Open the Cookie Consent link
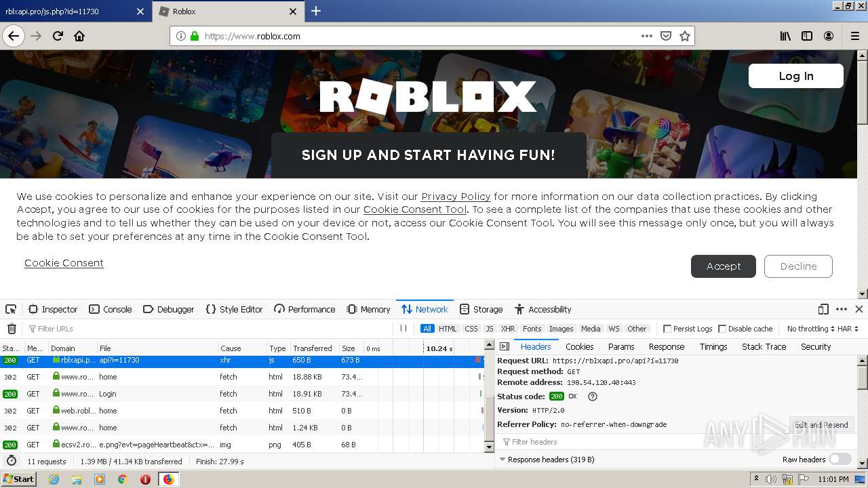 click(x=64, y=263)
